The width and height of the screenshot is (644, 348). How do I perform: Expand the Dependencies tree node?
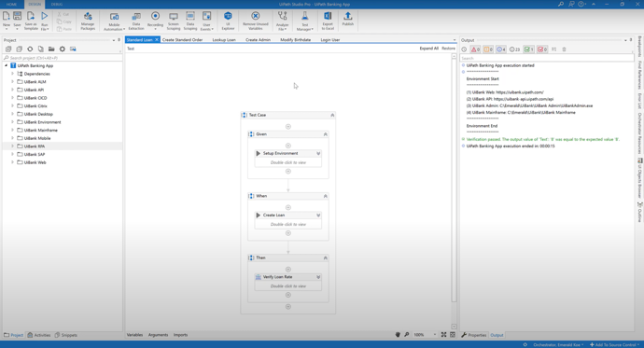[13, 74]
